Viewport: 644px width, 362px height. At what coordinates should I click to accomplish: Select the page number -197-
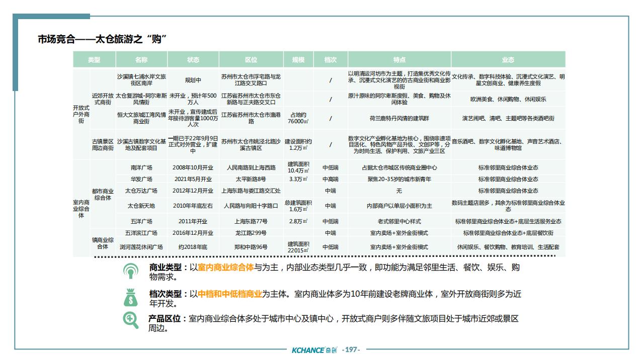[x=351, y=349]
